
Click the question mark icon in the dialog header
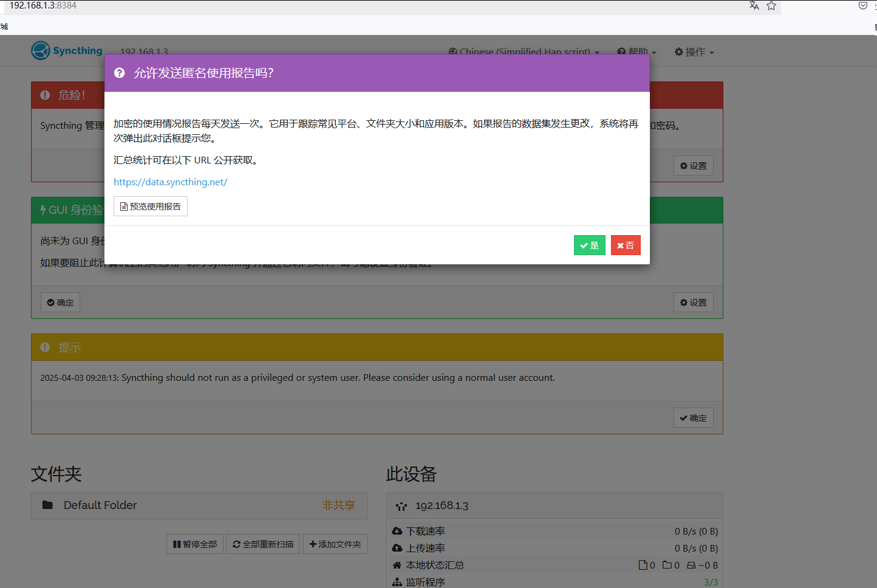click(119, 72)
